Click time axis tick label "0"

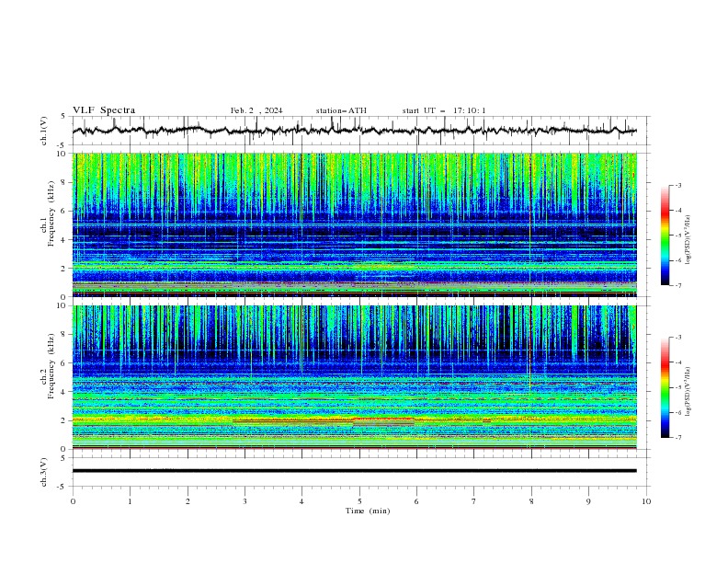tap(73, 501)
